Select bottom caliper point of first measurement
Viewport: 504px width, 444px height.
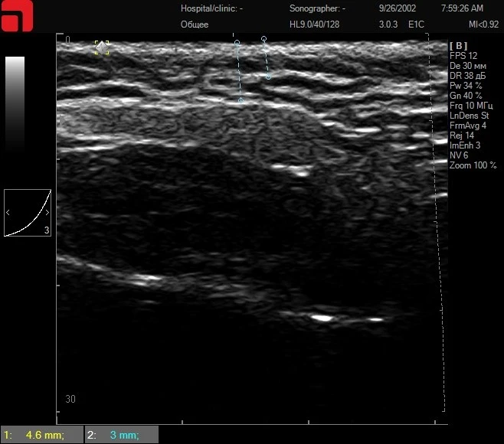pyautogui.click(x=241, y=100)
